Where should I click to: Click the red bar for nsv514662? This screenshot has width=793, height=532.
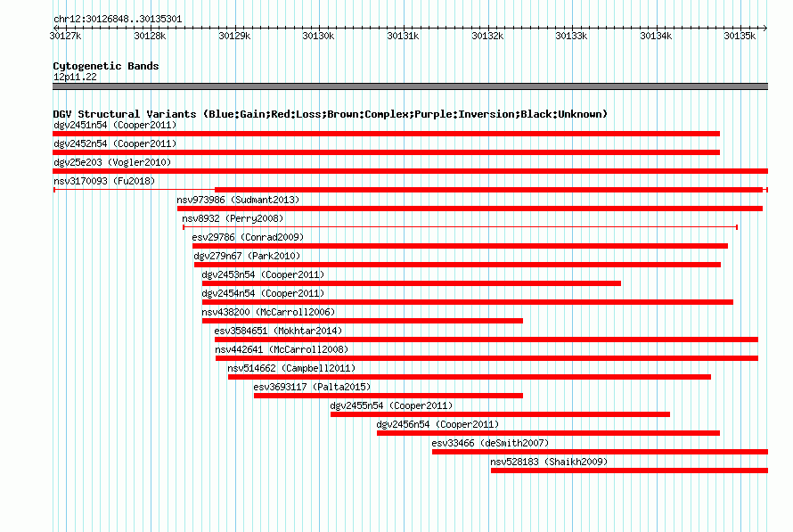pos(470,377)
